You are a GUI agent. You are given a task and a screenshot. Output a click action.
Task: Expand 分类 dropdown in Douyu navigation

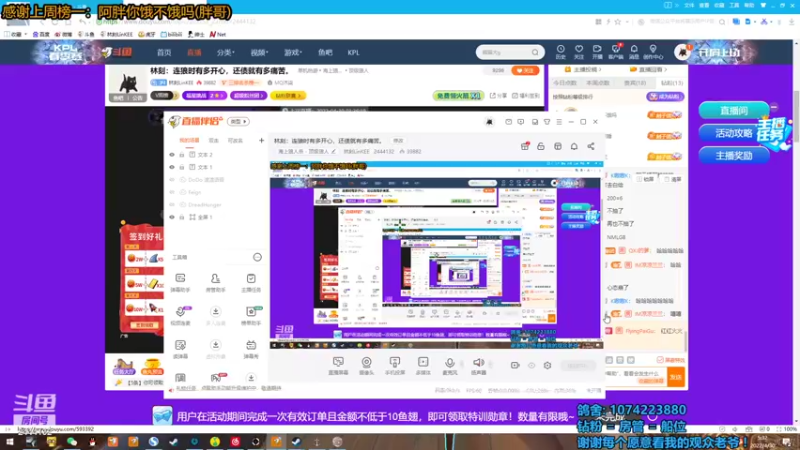pos(226,53)
